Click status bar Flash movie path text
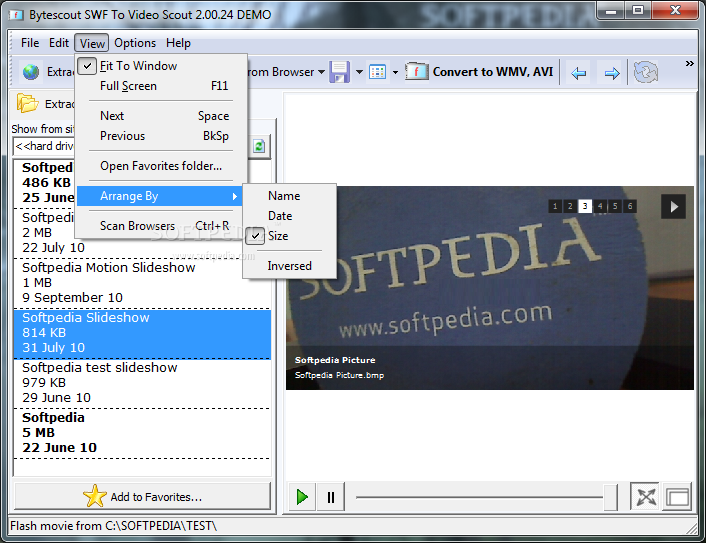 [x=113, y=525]
